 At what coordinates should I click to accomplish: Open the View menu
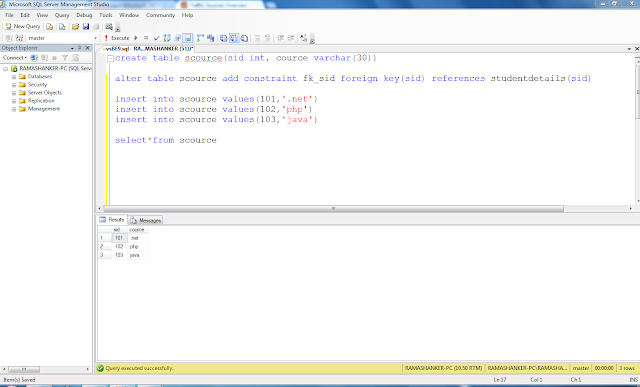click(x=42, y=15)
